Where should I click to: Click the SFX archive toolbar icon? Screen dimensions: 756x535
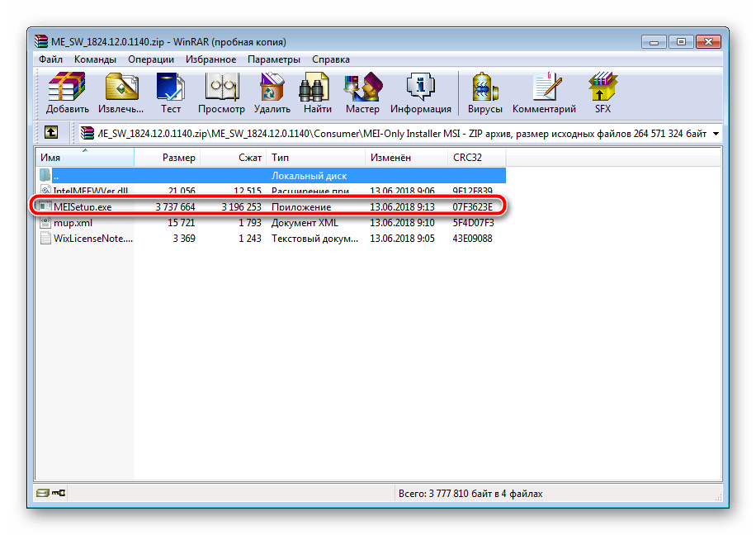click(x=602, y=92)
